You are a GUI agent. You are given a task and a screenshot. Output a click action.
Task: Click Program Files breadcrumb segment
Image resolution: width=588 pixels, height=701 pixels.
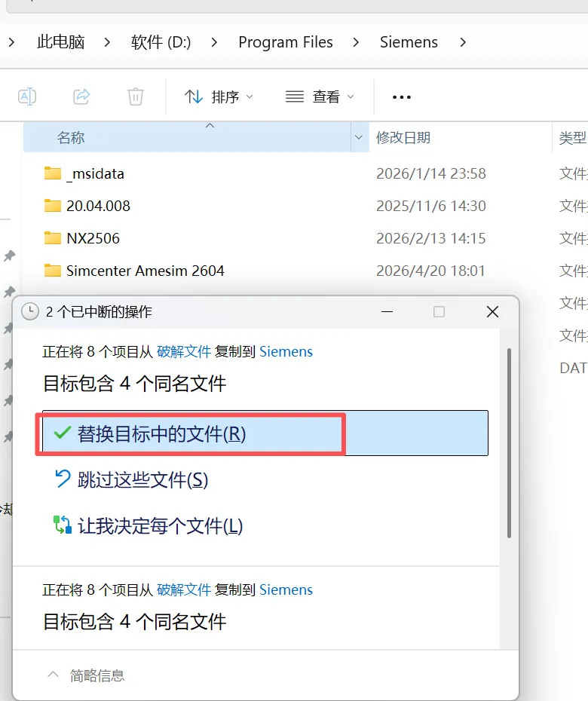click(x=285, y=42)
